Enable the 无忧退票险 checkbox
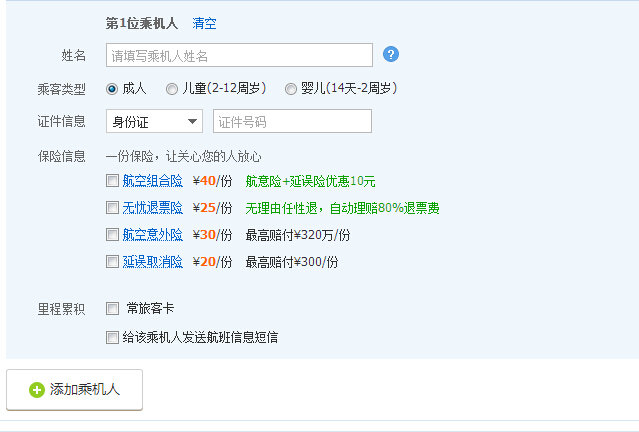The width and height of the screenshot is (639, 432). (x=112, y=208)
